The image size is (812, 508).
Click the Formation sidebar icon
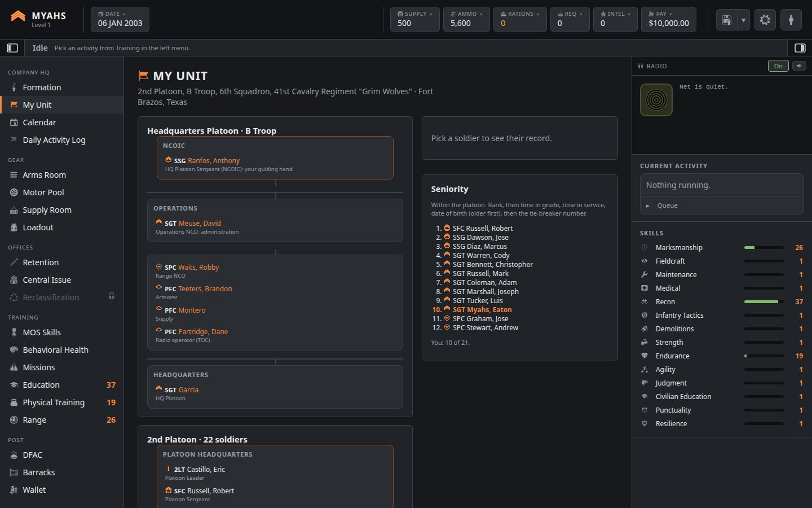click(14, 87)
